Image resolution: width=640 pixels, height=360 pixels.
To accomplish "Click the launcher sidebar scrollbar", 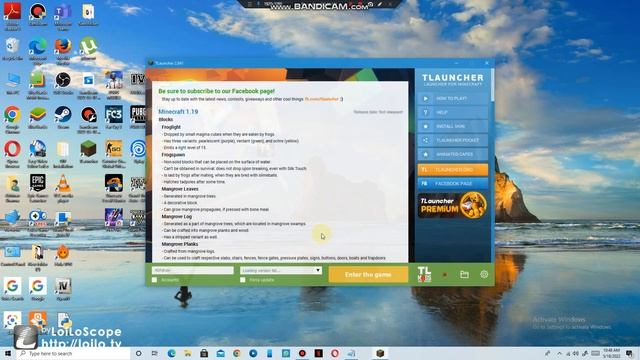I will (493, 85).
